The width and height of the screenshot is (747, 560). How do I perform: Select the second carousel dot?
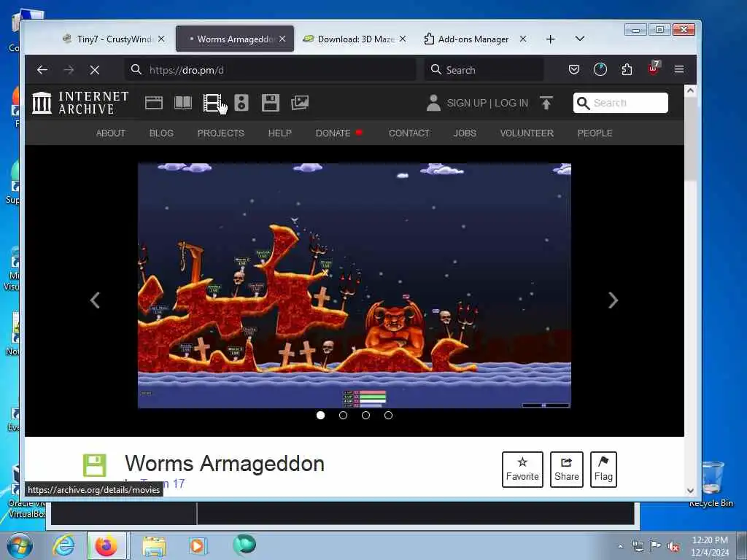coord(343,415)
